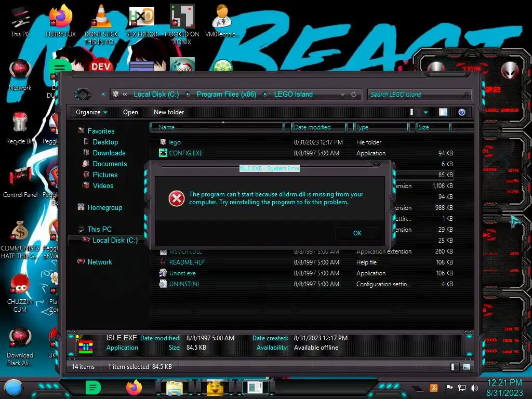Click the network tray icon
The image size is (532, 399).
(462, 388)
